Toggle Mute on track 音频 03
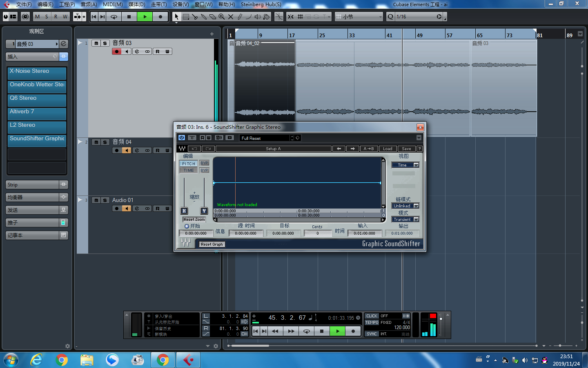Viewport: 588px width, 368px height. click(96, 43)
